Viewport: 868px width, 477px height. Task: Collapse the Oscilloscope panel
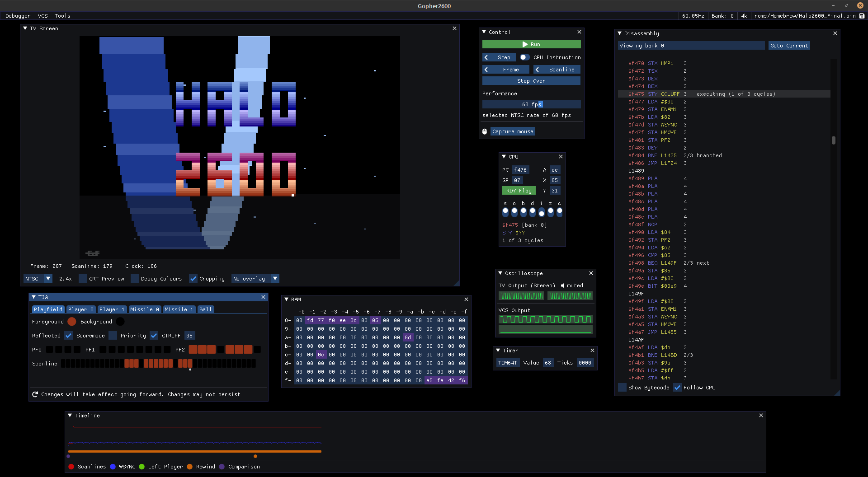(500, 273)
